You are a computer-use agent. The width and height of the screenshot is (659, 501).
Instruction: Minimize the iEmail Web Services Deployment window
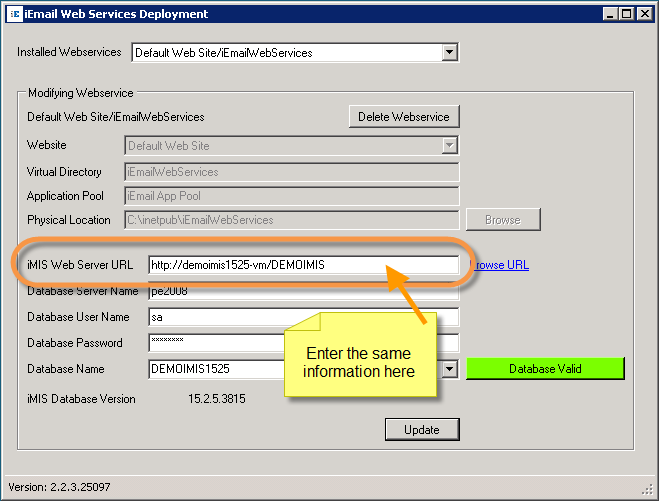[610, 14]
